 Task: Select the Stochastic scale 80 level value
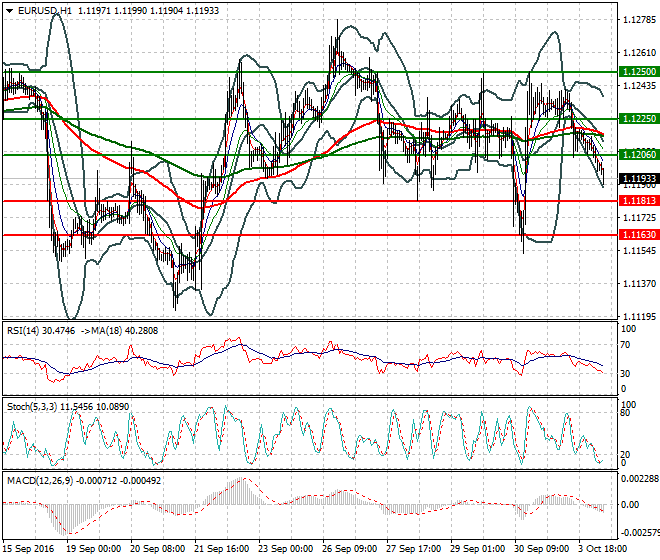pos(625,413)
